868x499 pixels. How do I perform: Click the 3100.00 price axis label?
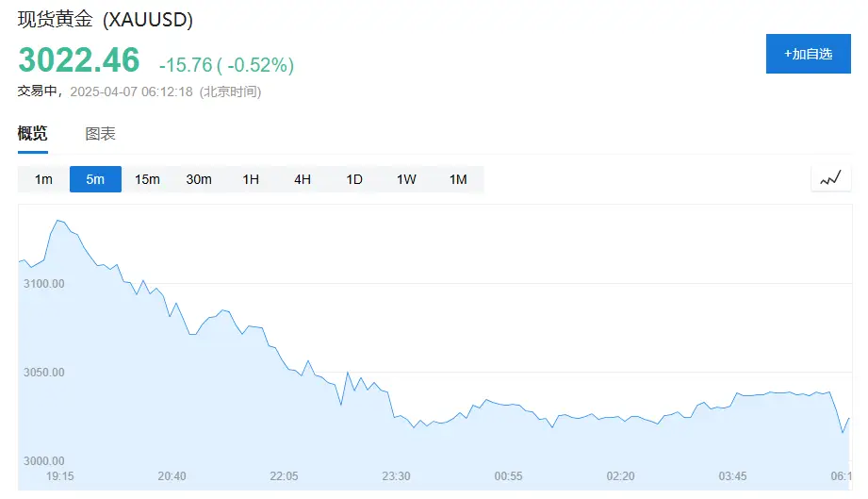43,284
